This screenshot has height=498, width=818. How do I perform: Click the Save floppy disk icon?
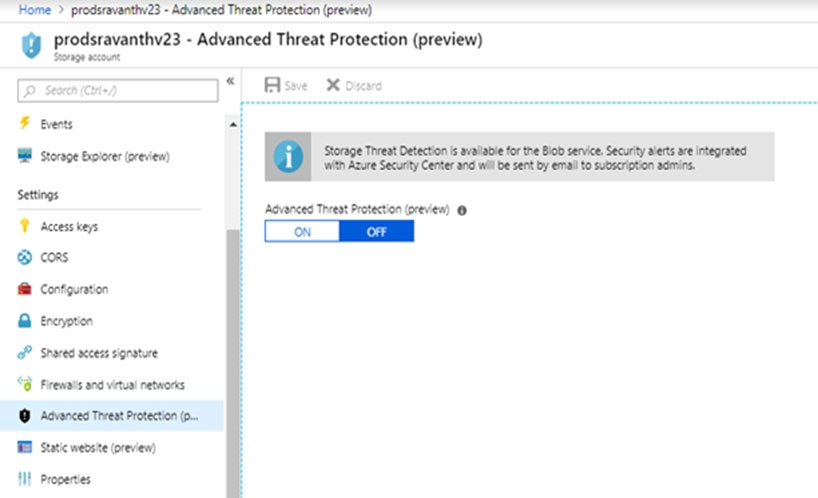(272, 85)
